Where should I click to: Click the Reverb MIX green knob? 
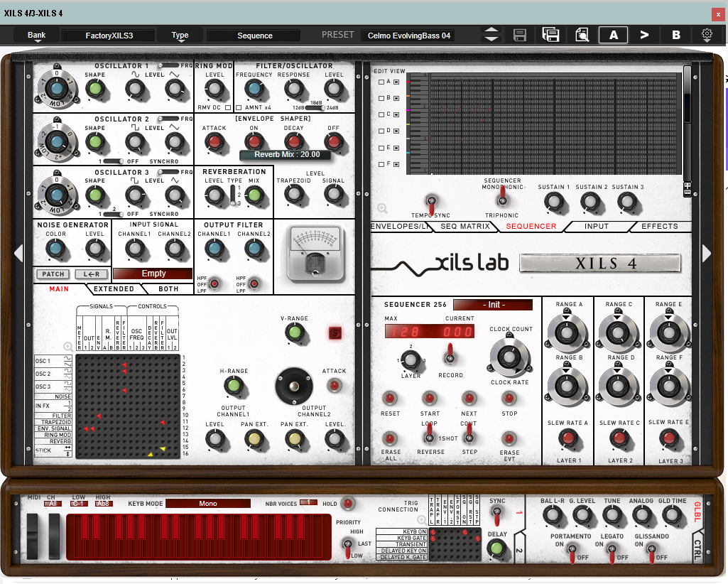point(254,195)
